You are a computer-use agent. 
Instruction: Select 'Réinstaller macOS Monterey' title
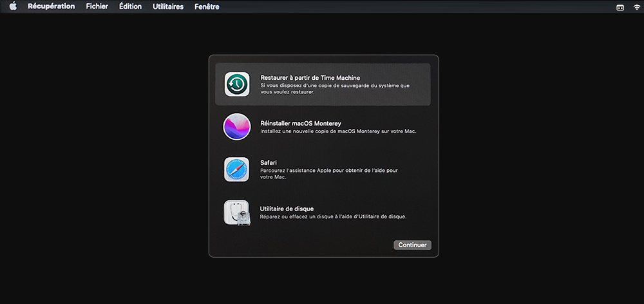point(301,123)
